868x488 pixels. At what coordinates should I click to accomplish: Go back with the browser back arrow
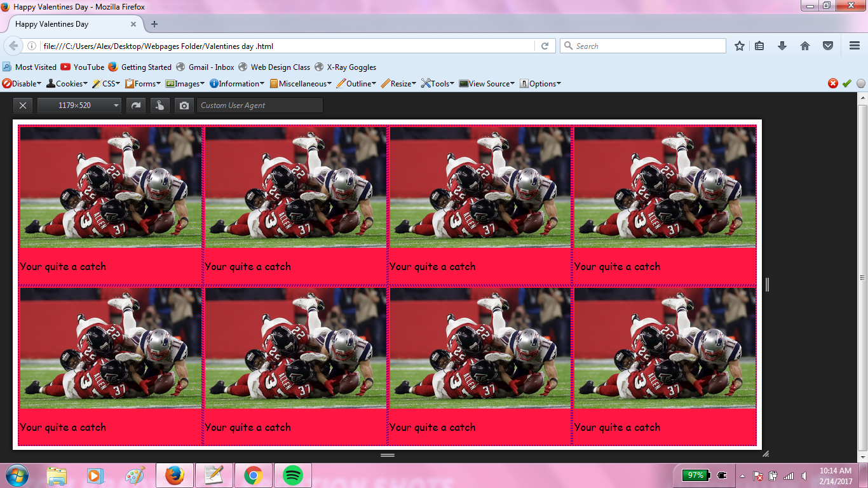(x=13, y=46)
